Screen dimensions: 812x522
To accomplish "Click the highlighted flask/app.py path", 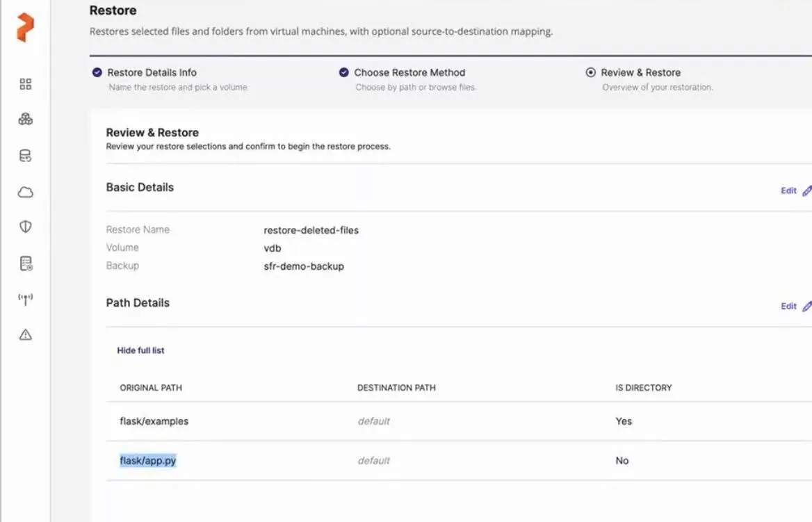I will [x=147, y=460].
